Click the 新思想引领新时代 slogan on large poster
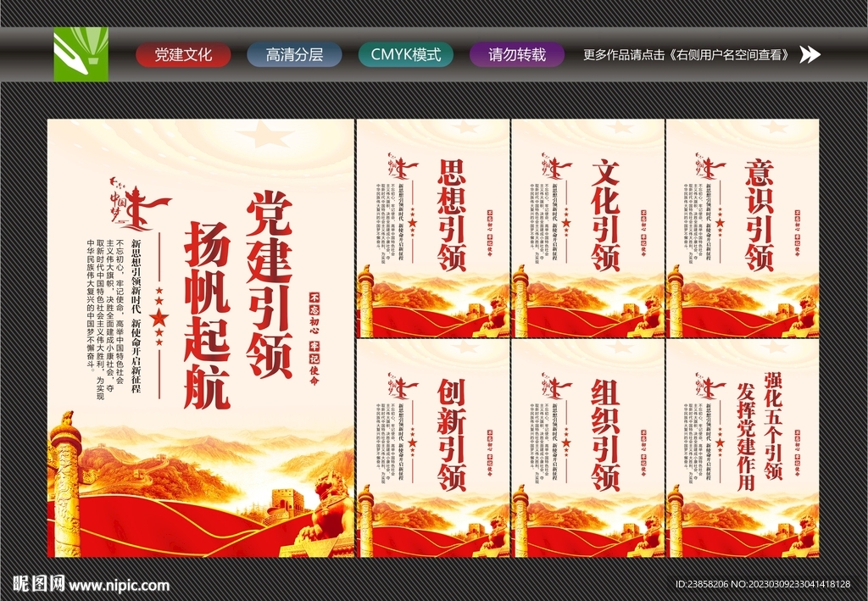Viewport: 868px width, 601px height. pos(136,315)
